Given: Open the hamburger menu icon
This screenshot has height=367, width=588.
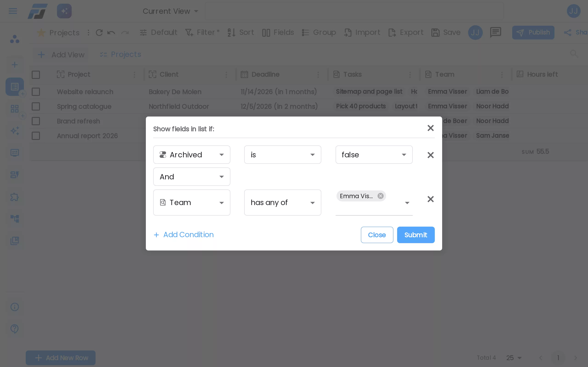Looking at the screenshot, I should point(13,11).
